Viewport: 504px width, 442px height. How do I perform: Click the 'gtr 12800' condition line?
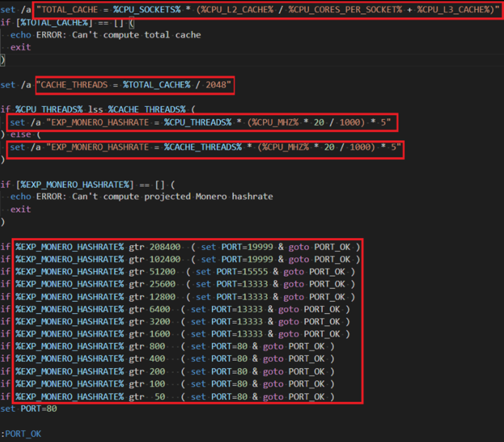[x=177, y=297]
